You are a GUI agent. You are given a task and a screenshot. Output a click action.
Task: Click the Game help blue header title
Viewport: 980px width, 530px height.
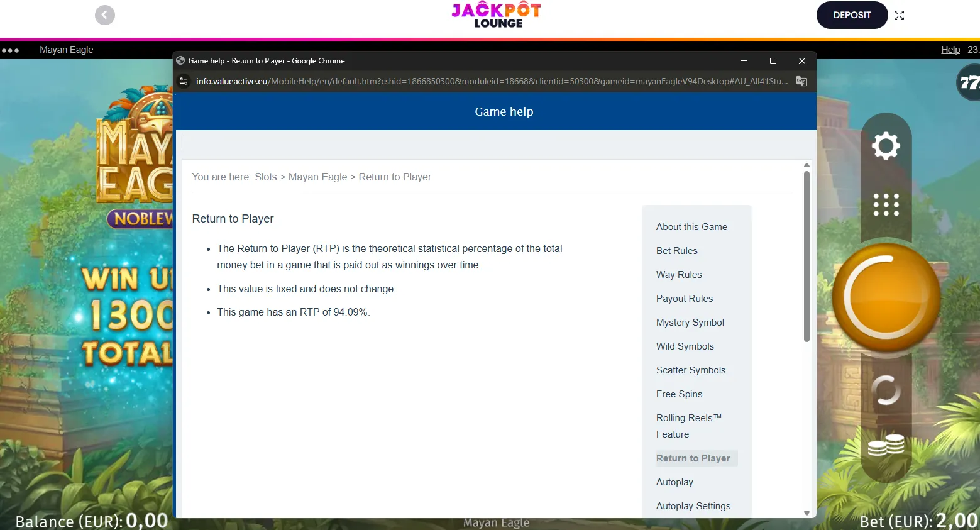tap(504, 112)
